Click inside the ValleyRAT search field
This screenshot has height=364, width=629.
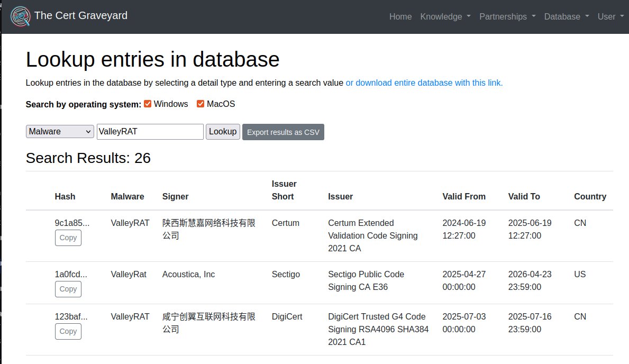149,131
